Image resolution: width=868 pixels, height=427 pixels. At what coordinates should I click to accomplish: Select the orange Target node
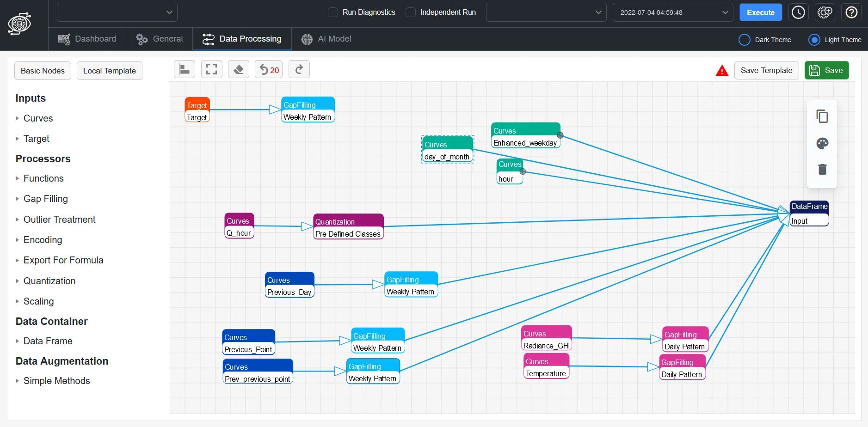pyautogui.click(x=197, y=110)
